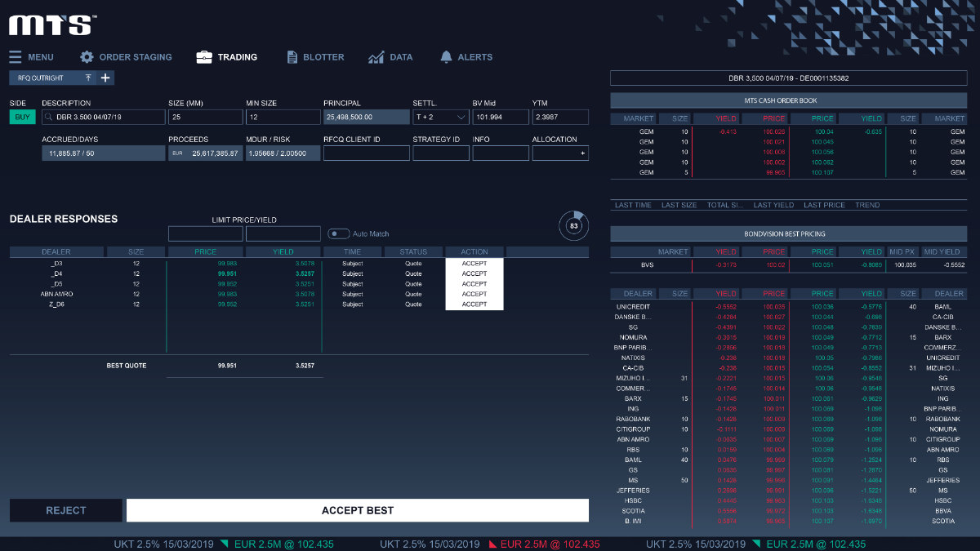
Task: Click the YTM field showing 2.3987
Action: click(x=560, y=117)
